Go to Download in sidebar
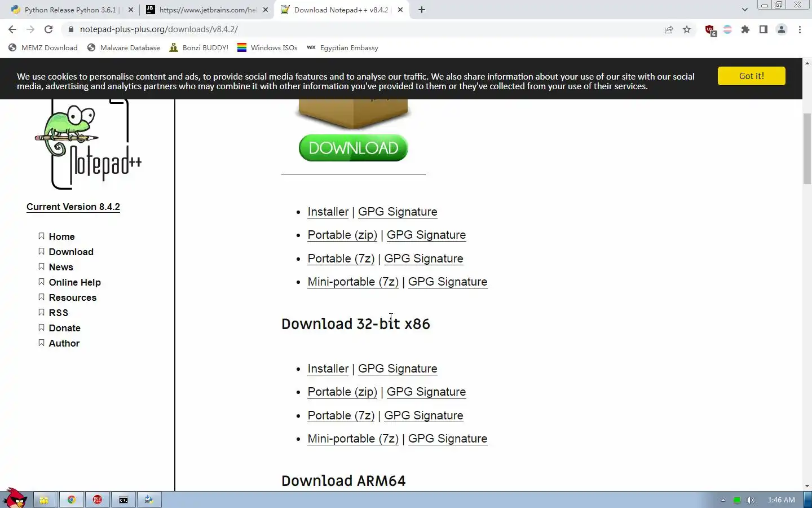812x508 pixels. point(71,252)
